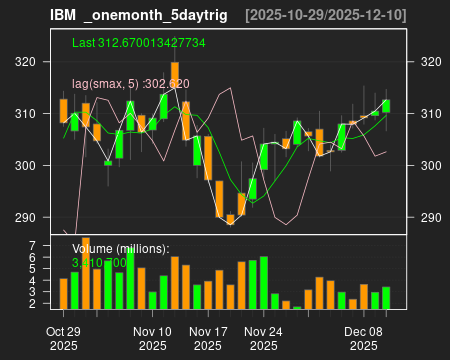Click the right axis label "310"

click(x=431, y=114)
